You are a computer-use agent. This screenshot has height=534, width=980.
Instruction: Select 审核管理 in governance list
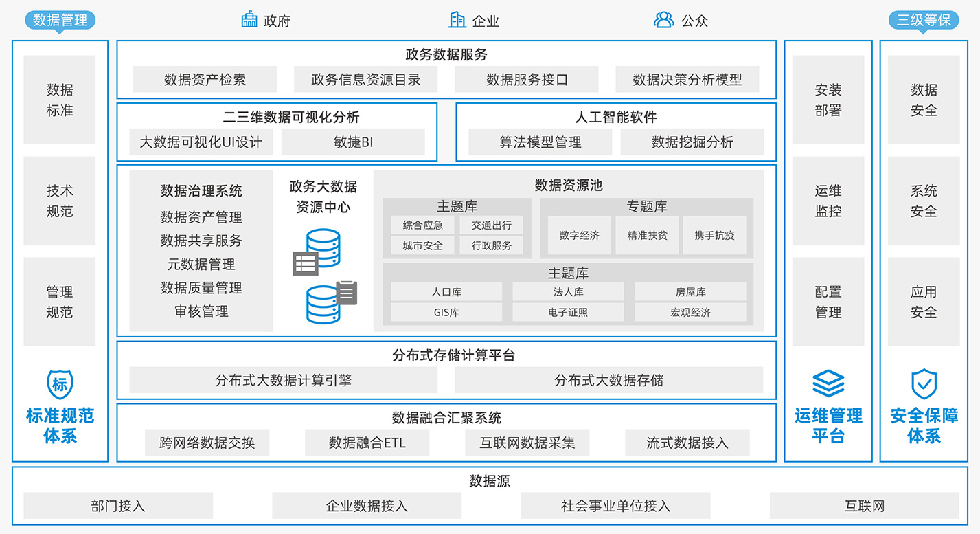(201, 311)
